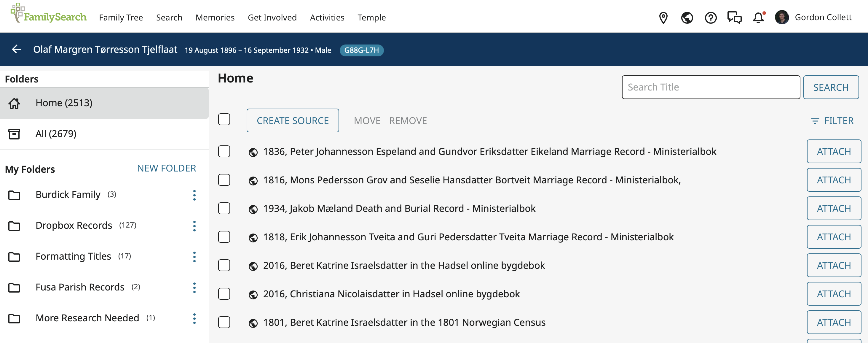Click the More Research Needed folder icon
Screen dimensions: 868x343
pos(14,318)
